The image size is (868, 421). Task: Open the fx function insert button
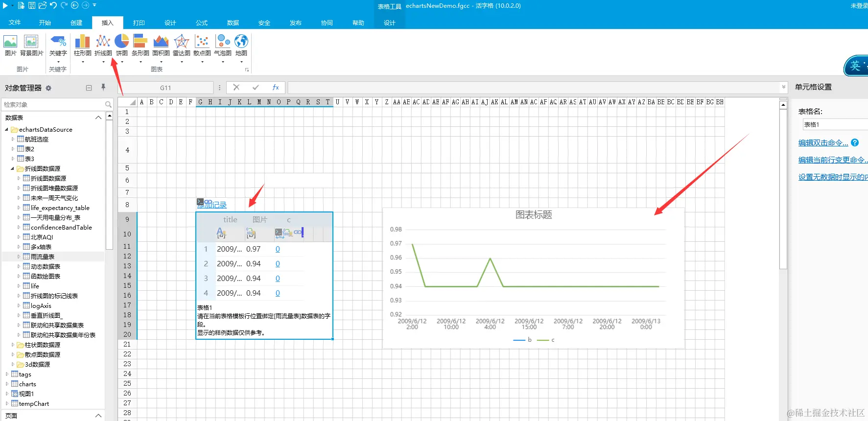(276, 87)
